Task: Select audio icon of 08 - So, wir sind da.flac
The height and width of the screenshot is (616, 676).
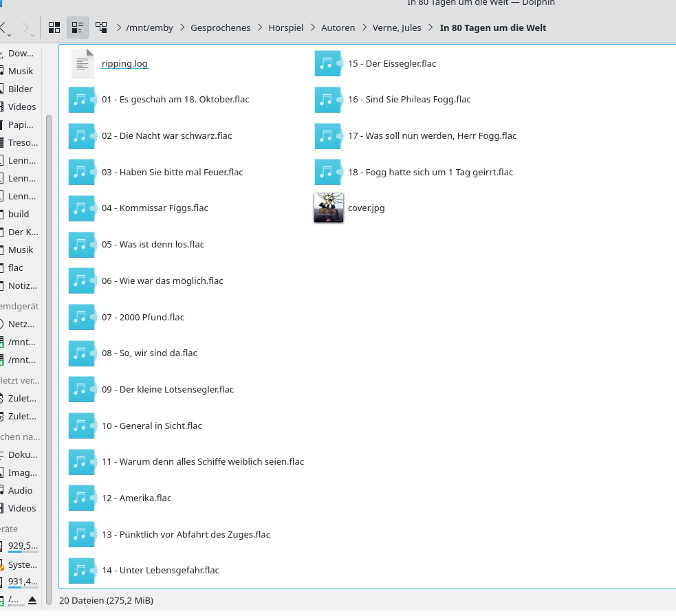Action: [83, 353]
